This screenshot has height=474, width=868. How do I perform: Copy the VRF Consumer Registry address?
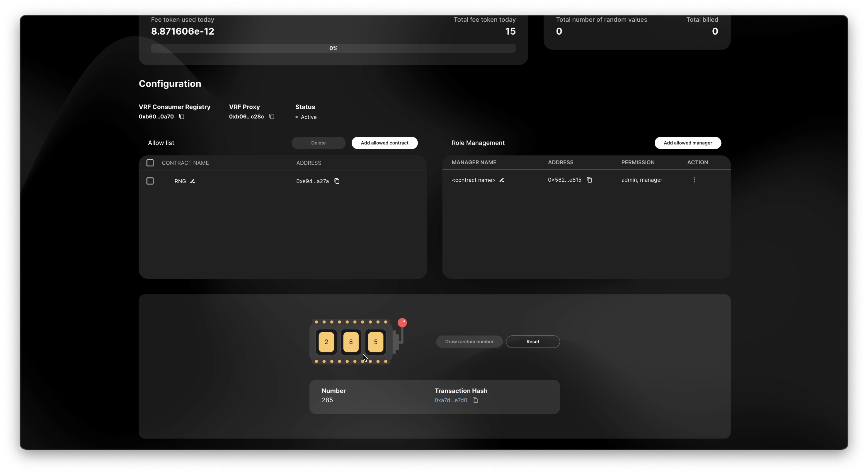coord(182,117)
